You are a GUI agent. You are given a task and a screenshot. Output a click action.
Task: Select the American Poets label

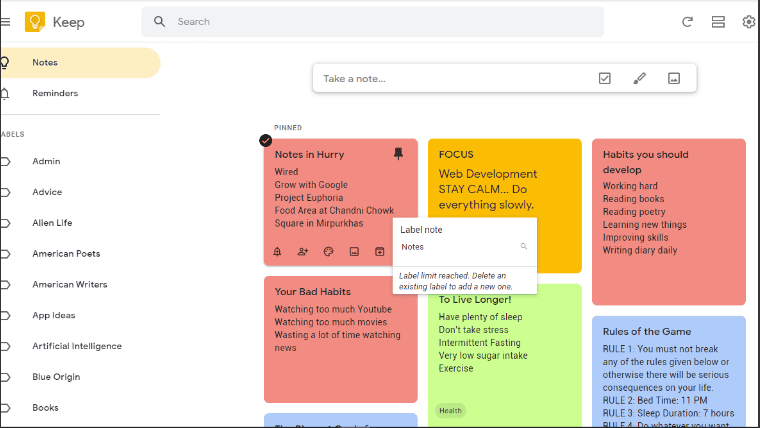pos(66,254)
